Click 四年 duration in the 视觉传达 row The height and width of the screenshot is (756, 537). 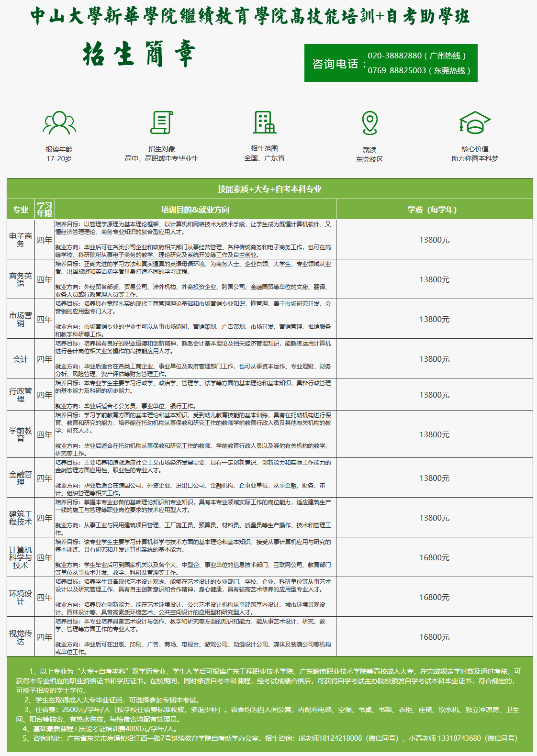coord(45,637)
